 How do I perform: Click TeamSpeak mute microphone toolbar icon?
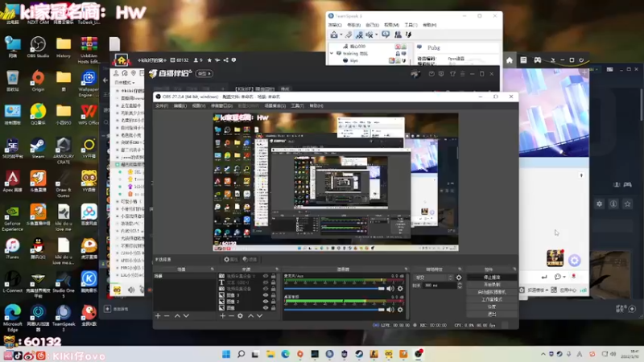click(359, 35)
